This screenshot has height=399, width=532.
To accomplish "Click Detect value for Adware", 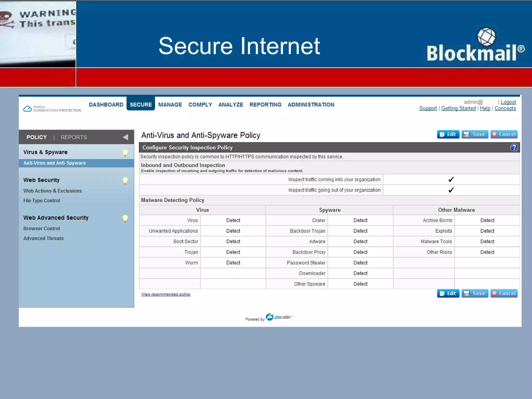I will point(360,242).
